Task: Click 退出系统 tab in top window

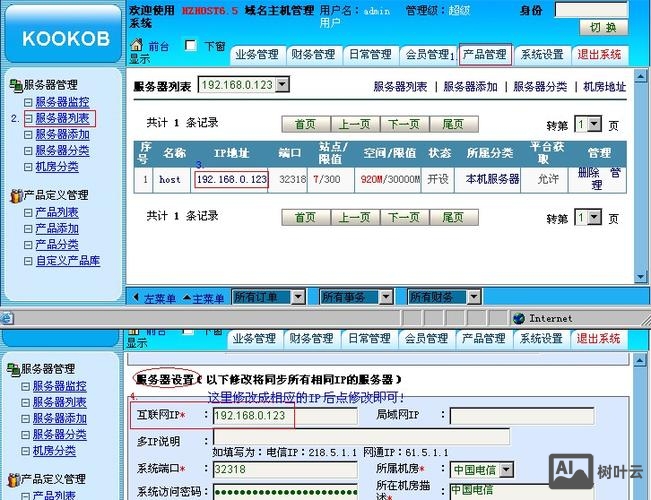Action: tap(599, 55)
